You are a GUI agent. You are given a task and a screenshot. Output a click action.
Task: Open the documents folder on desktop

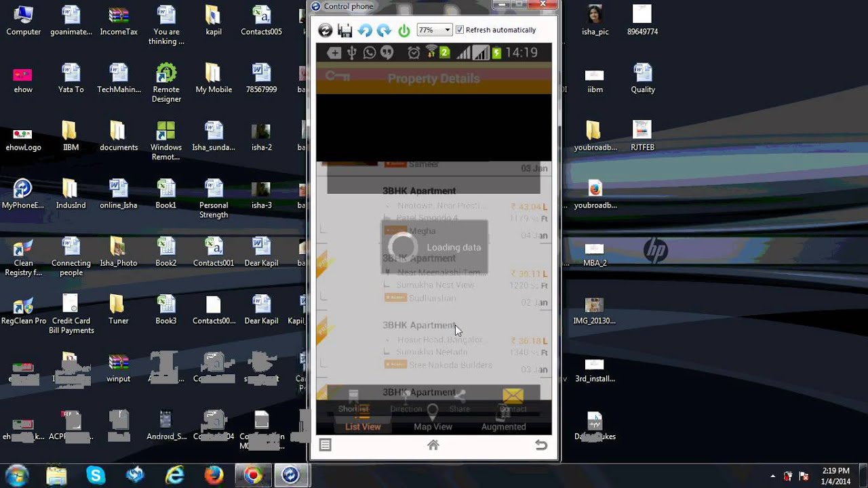tap(119, 136)
